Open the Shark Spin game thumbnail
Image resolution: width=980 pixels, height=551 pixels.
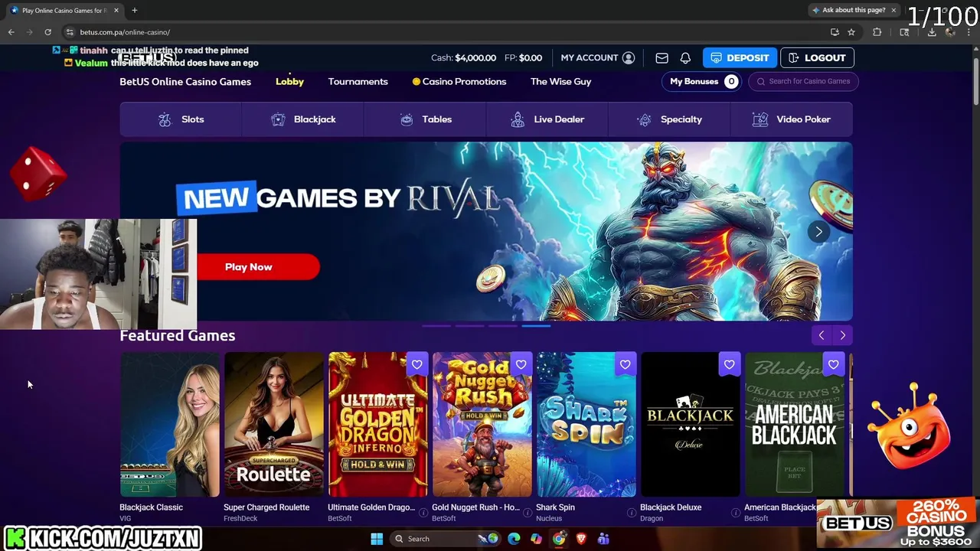click(586, 425)
